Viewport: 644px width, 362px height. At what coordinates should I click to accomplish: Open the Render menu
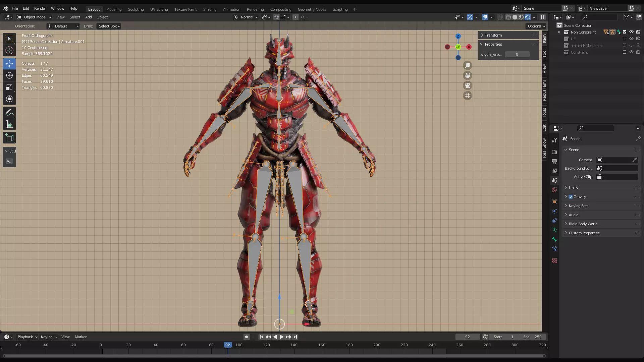click(x=40, y=8)
